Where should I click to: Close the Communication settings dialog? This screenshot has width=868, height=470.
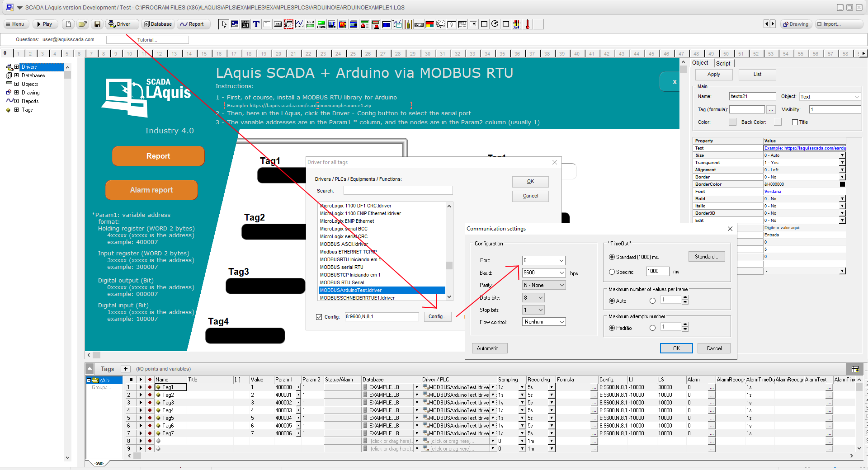[730, 229]
